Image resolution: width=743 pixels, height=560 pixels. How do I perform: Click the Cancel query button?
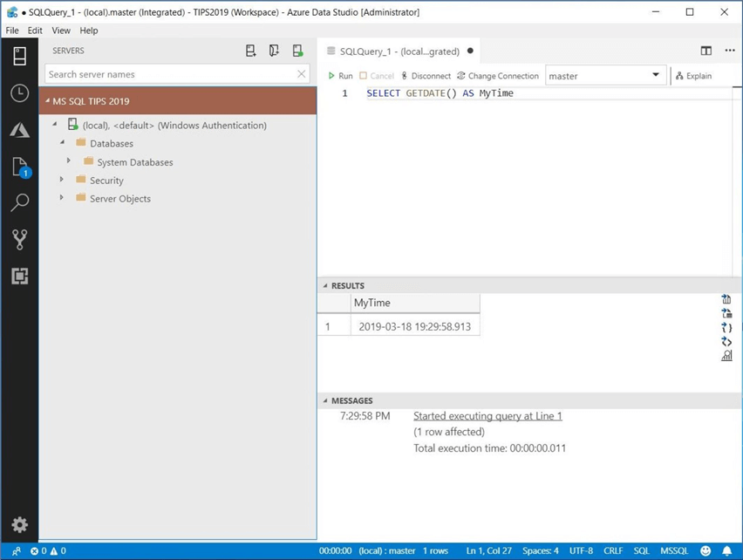pyautogui.click(x=377, y=76)
